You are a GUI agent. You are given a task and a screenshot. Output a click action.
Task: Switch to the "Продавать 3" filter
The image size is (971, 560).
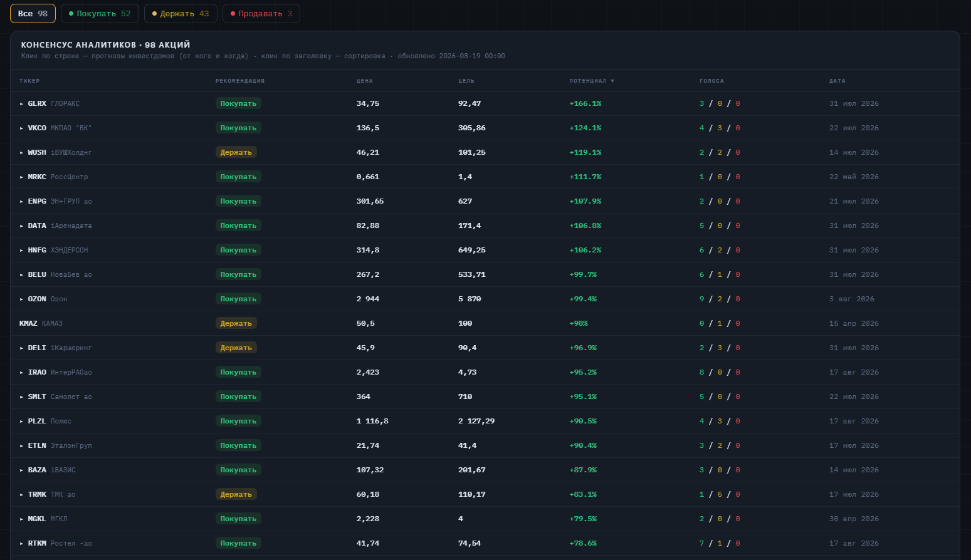click(261, 14)
